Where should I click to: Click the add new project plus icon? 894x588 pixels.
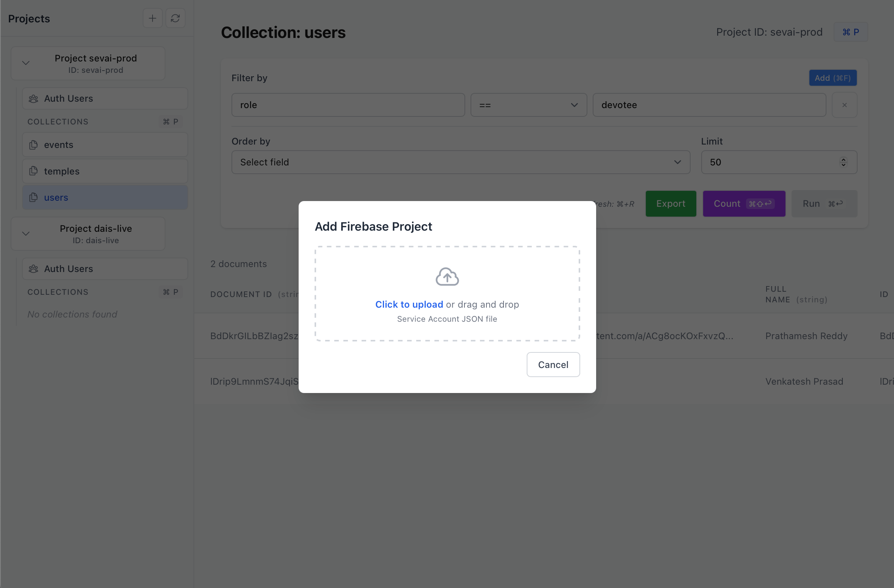point(153,18)
